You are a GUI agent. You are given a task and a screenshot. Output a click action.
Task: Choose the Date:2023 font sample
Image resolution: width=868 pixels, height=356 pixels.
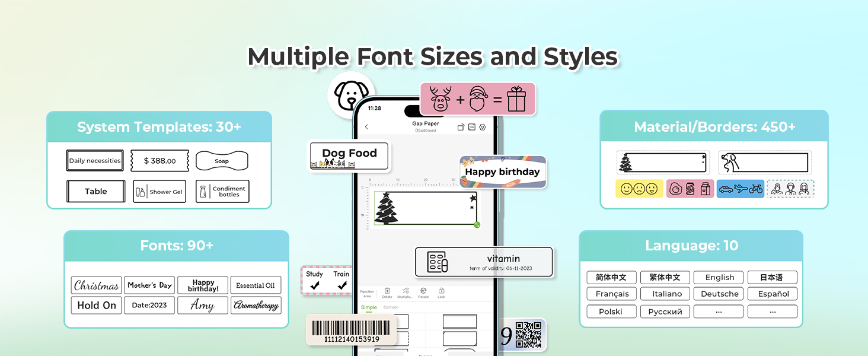149,305
